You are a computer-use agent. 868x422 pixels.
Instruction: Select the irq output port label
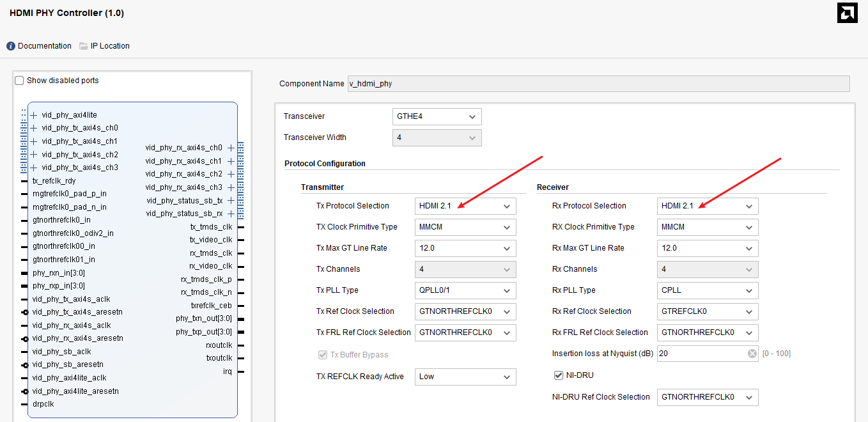pos(228,371)
